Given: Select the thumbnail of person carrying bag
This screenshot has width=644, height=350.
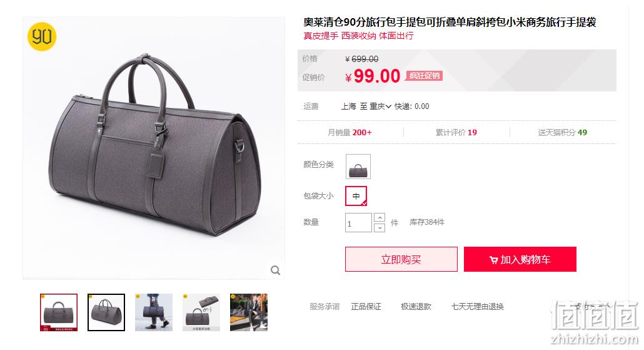Looking at the screenshot, I should [x=154, y=312].
